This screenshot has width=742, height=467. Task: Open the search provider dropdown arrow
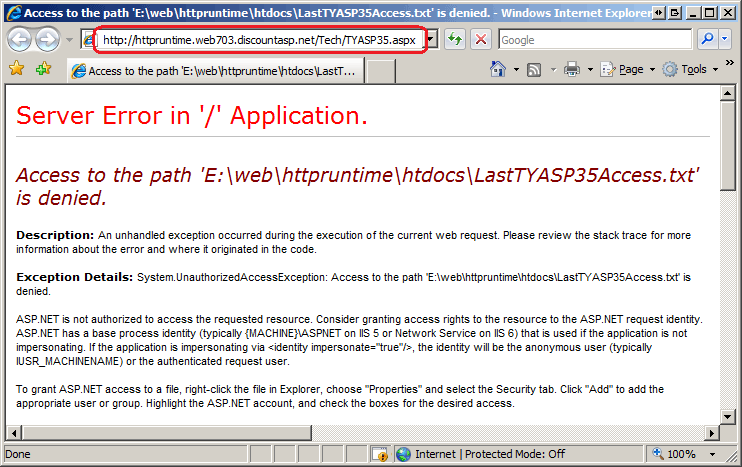(x=724, y=40)
